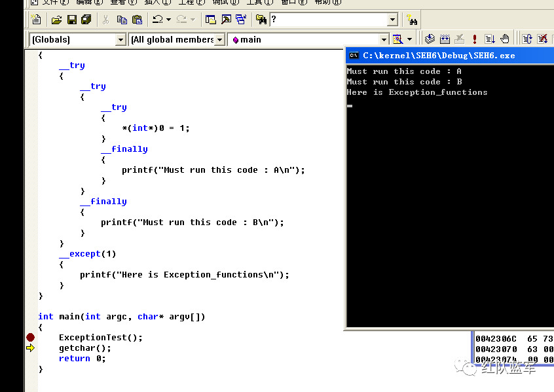Click the Stop Build icon
554x392 pixels.
coord(459,39)
